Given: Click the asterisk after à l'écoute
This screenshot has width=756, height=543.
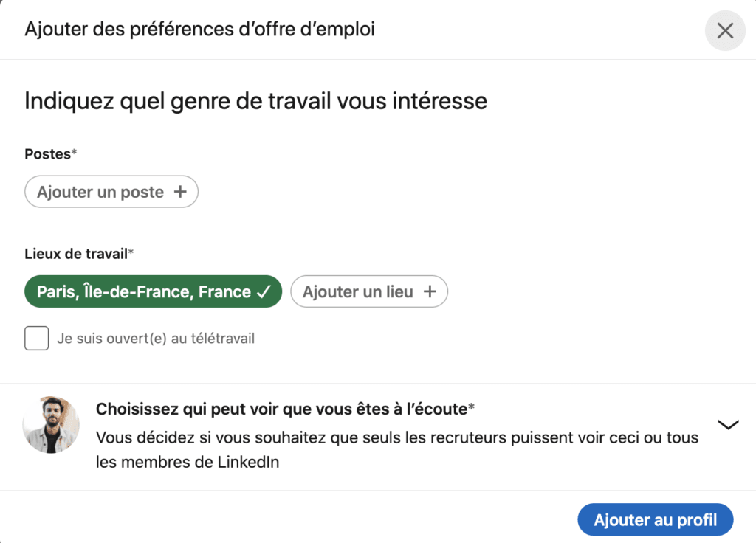Looking at the screenshot, I should (472, 407).
